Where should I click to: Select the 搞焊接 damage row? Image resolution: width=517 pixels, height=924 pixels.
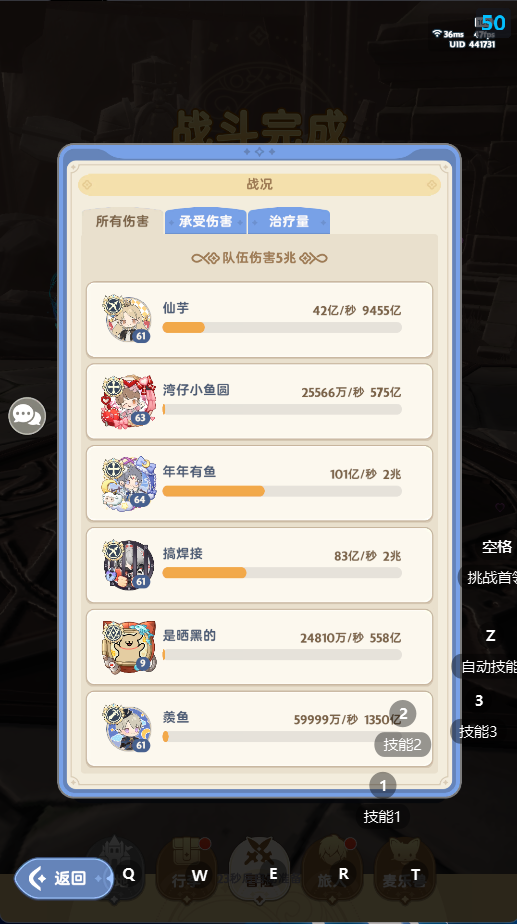(x=259, y=565)
